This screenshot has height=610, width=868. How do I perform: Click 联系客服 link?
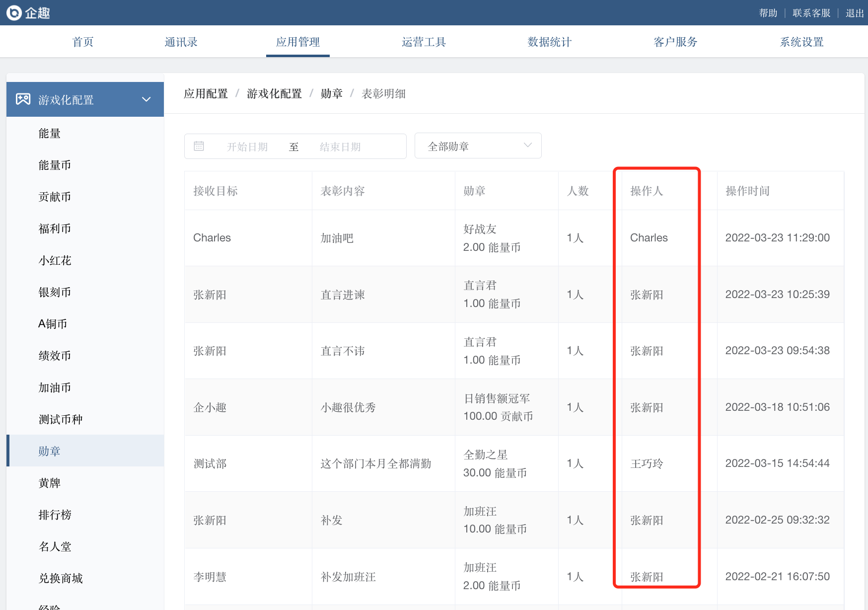tap(811, 13)
